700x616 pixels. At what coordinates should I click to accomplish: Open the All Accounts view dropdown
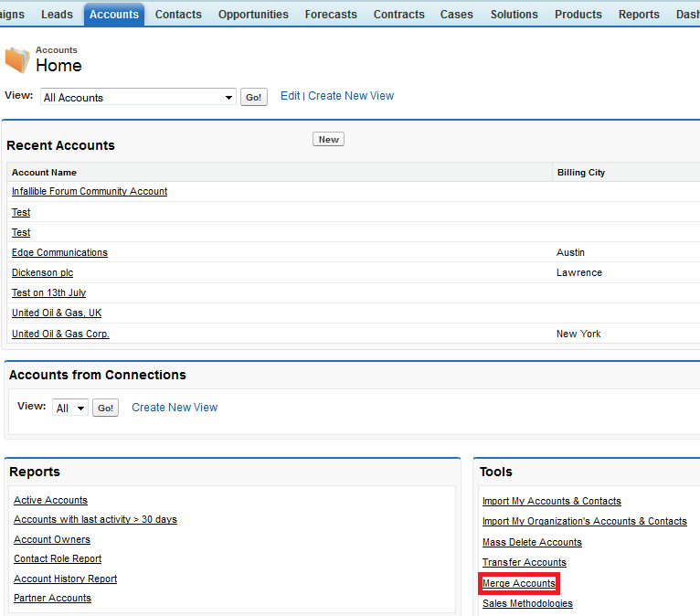pos(138,97)
